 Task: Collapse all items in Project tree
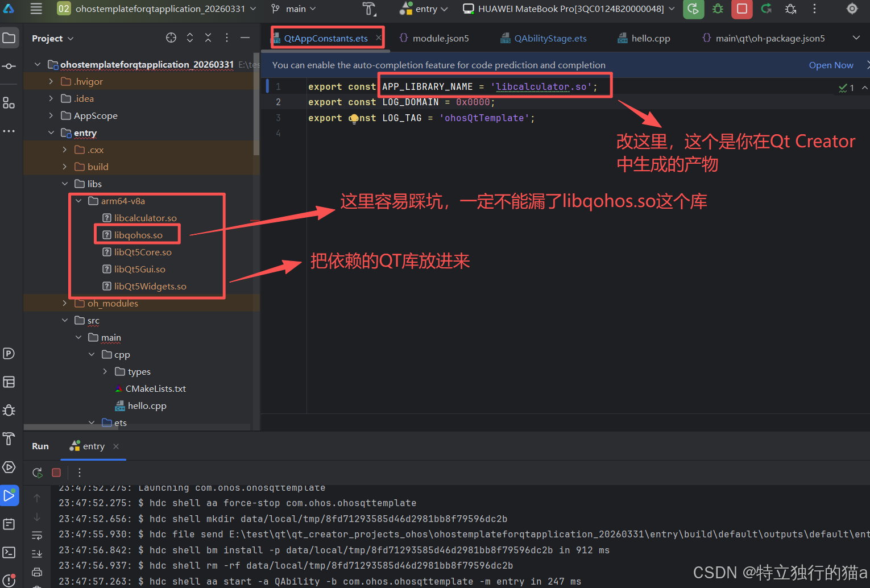pos(208,38)
